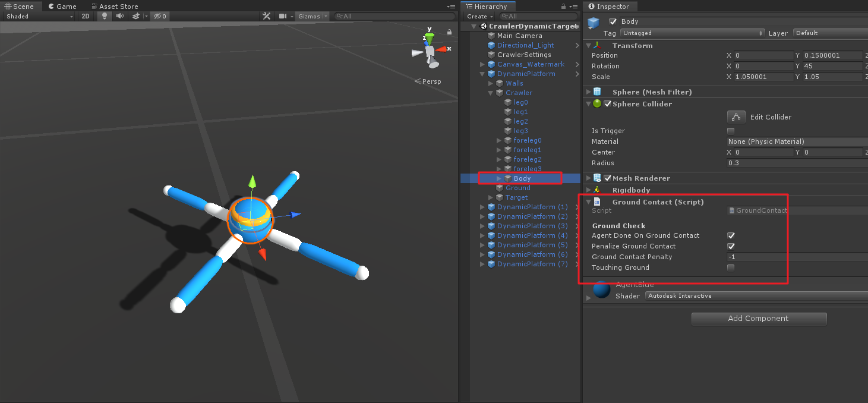868x403 pixels.
Task: Toggle hidden objects visibility counter icon
Action: pyautogui.click(x=160, y=16)
